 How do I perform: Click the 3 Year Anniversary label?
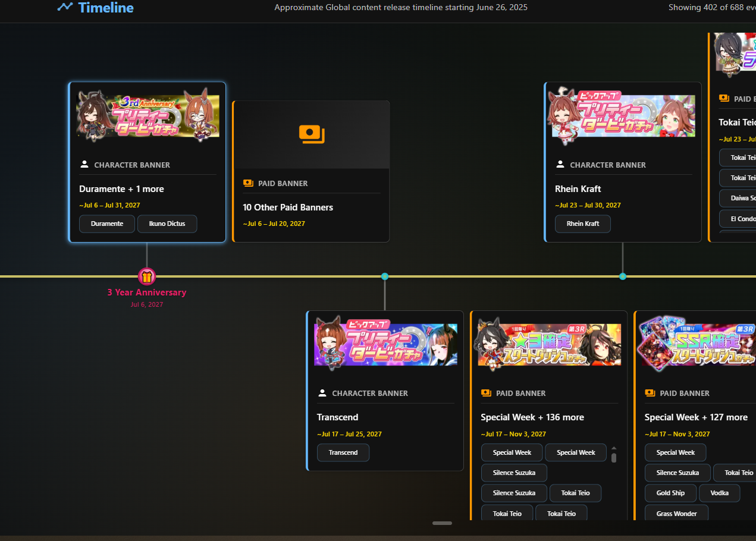[x=146, y=292]
